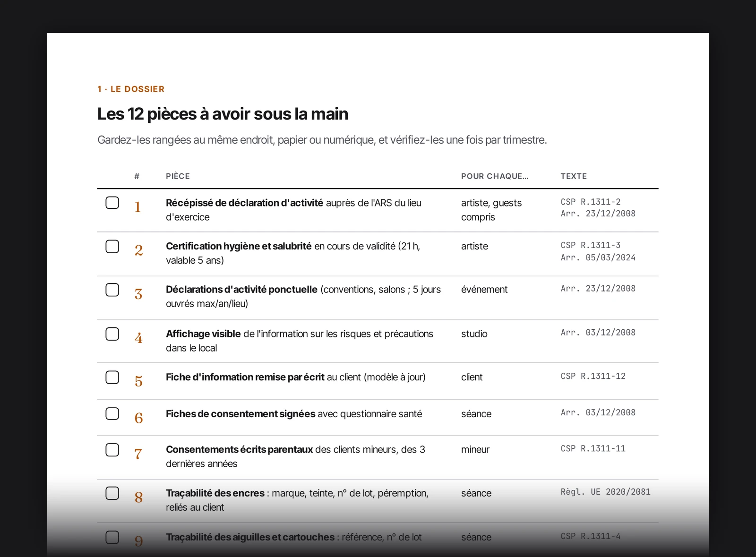This screenshot has width=756, height=557.
Task: Click the événement cell
Action: pyautogui.click(x=484, y=289)
